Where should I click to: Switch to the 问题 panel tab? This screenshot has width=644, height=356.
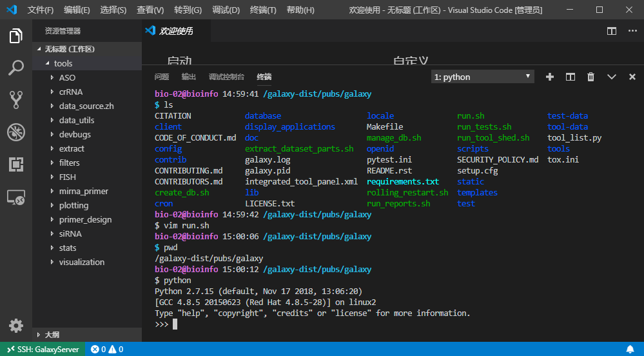[162, 77]
